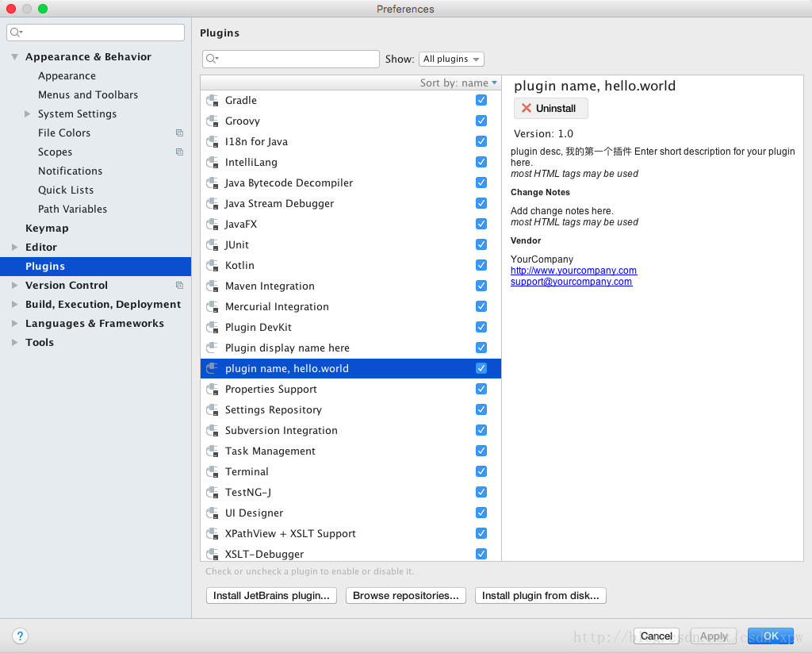Select Quick Lists in sidebar
Viewport: 812px width, 653px height.
66,190
